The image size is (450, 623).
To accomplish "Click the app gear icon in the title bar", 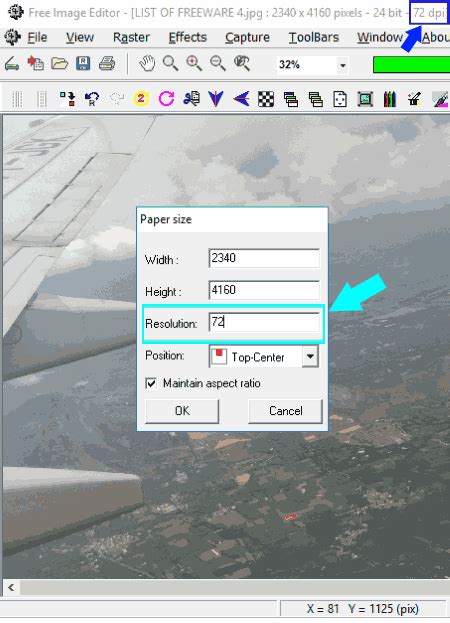I will point(15,12).
